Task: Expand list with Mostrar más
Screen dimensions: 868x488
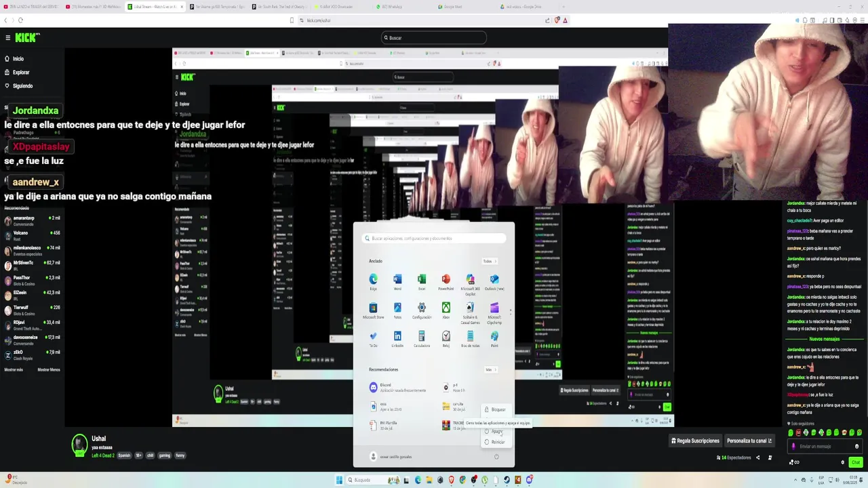Action: (14, 369)
